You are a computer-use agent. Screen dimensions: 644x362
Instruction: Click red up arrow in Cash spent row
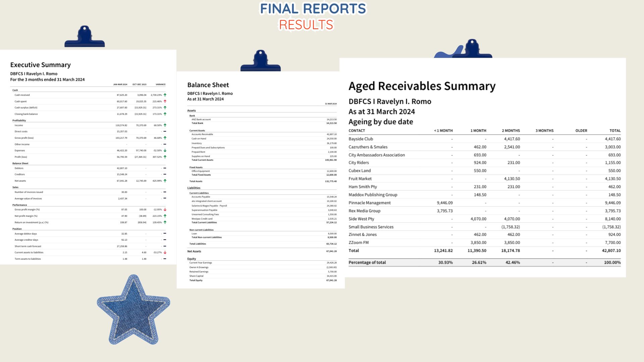[165, 101]
